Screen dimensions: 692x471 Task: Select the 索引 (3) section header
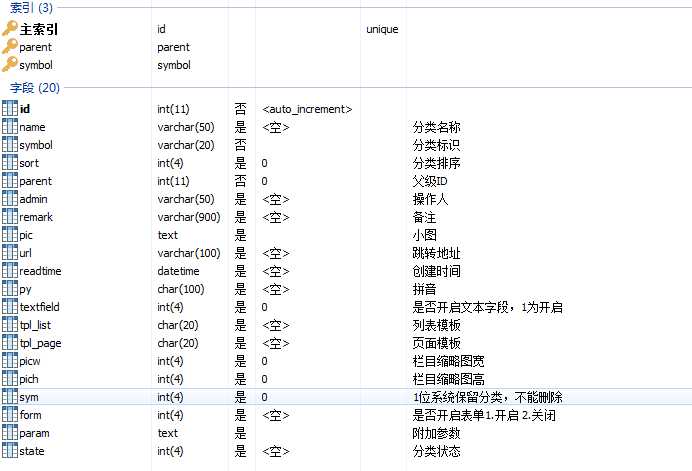pyautogui.click(x=31, y=8)
